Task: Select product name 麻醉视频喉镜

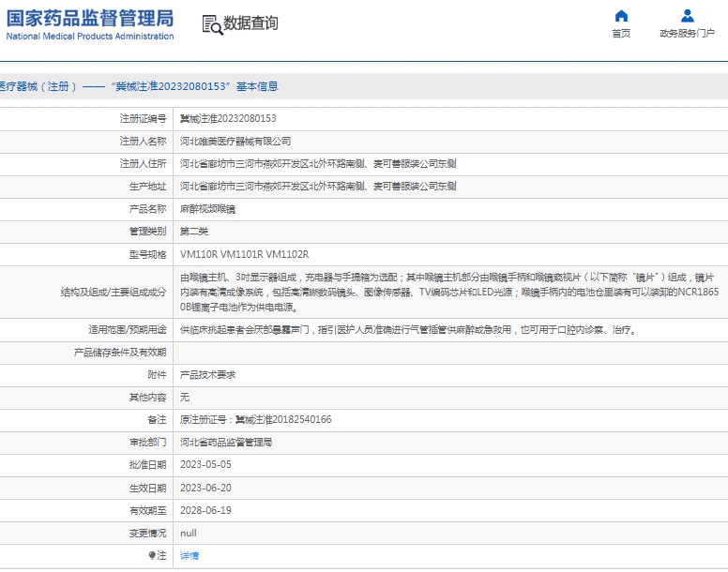Action: point(207,209)
